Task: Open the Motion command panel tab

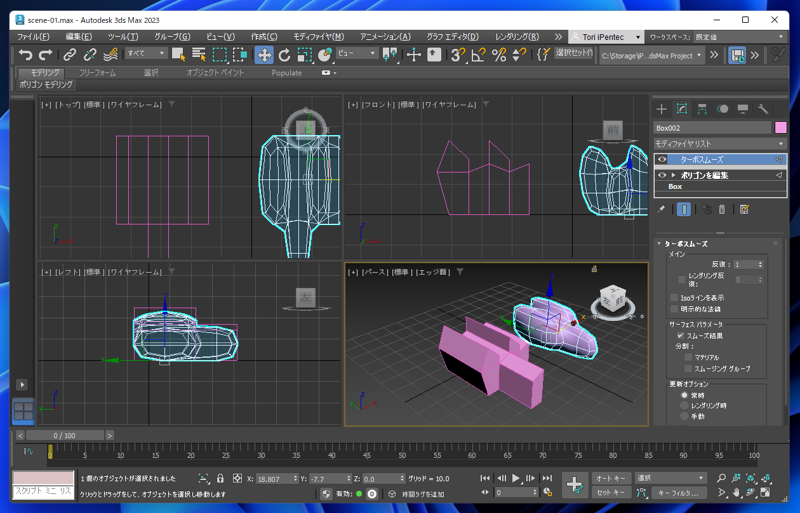Action: click(722, 109)
